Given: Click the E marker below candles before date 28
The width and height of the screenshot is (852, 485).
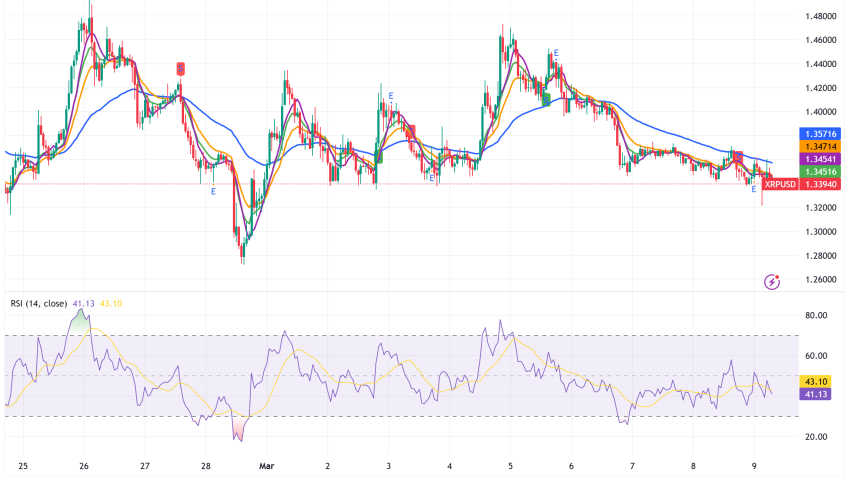Looking at the screenshot, I should [x=213, y=191].
